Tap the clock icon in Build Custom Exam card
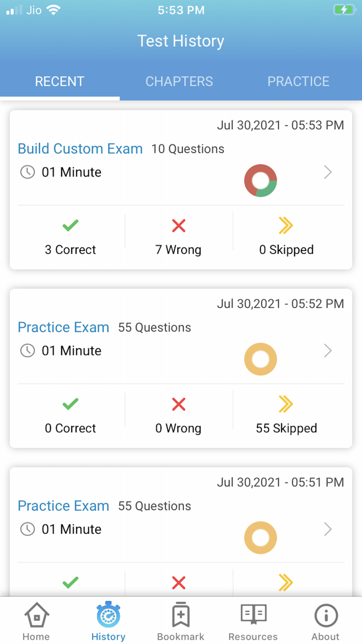This screenshot has width=362, height=644. point(27,172)
